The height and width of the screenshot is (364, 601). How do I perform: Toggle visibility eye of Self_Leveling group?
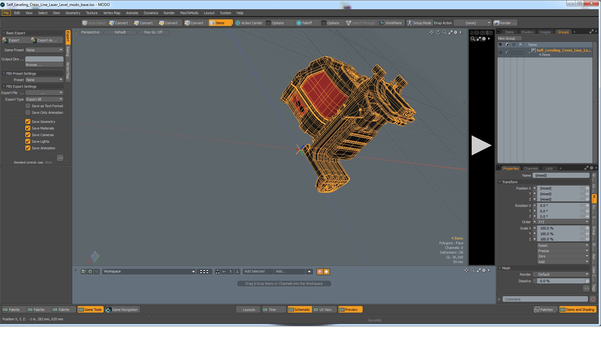pyautogui.click(x=500, y=52)
